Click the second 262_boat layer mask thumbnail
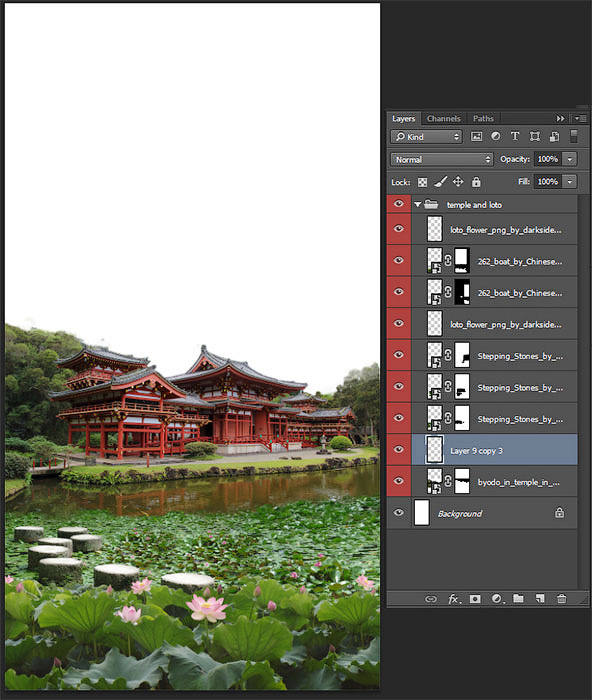 (462, 292)
